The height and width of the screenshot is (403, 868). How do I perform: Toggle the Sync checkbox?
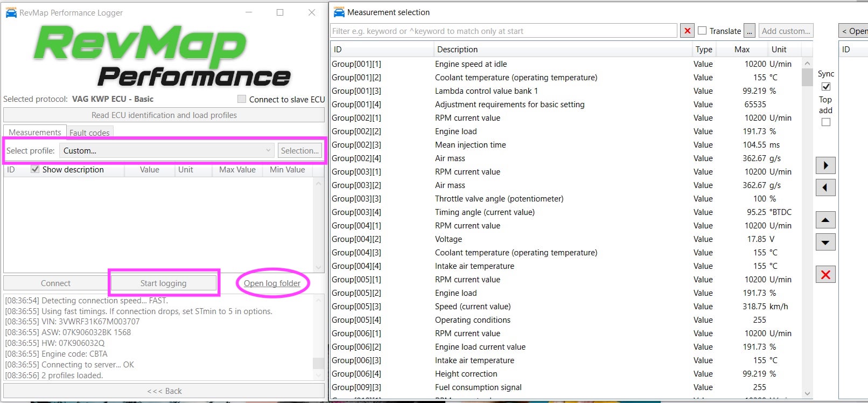point(825,86)
